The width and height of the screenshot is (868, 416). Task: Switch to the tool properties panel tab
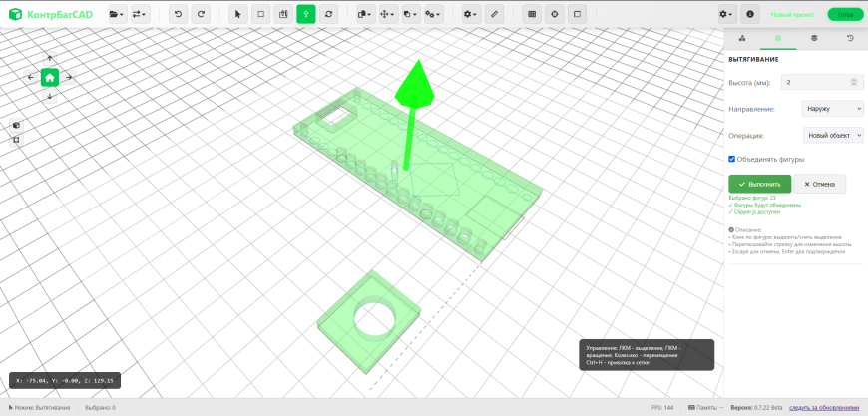tap(778, 38)
